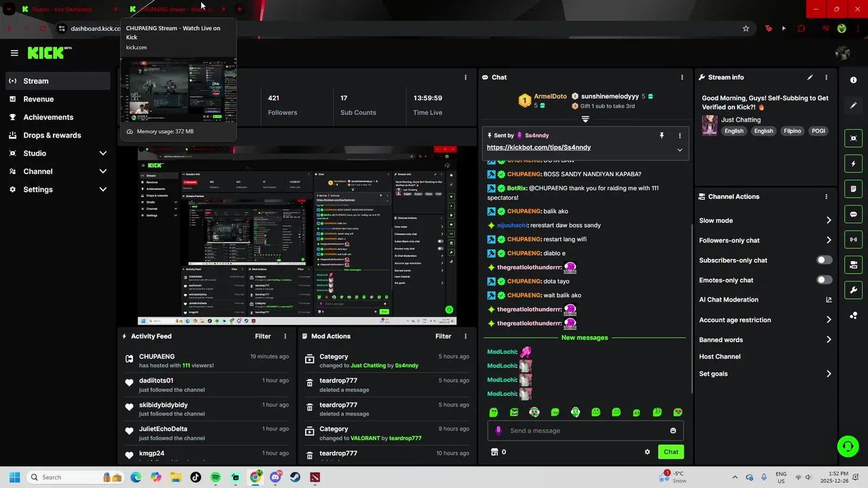Open the Stream sidebar item
Viewport: 868px width, 488px height.
click(58, 81)
